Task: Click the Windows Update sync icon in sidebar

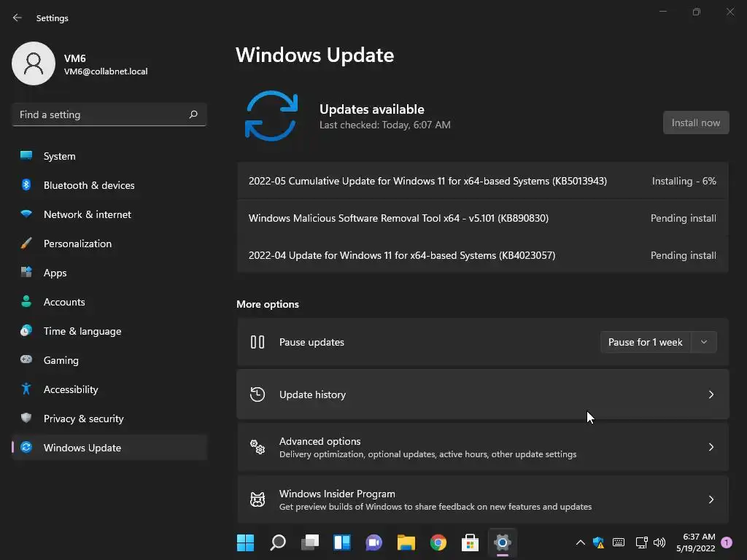Action: (x=26, y=447)
